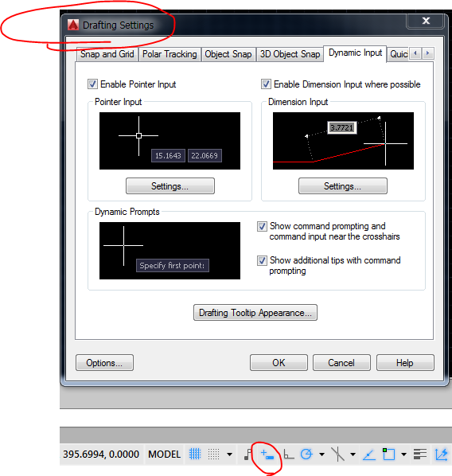Open Object Snap options dropdown arrow

(x=403, y=455)
